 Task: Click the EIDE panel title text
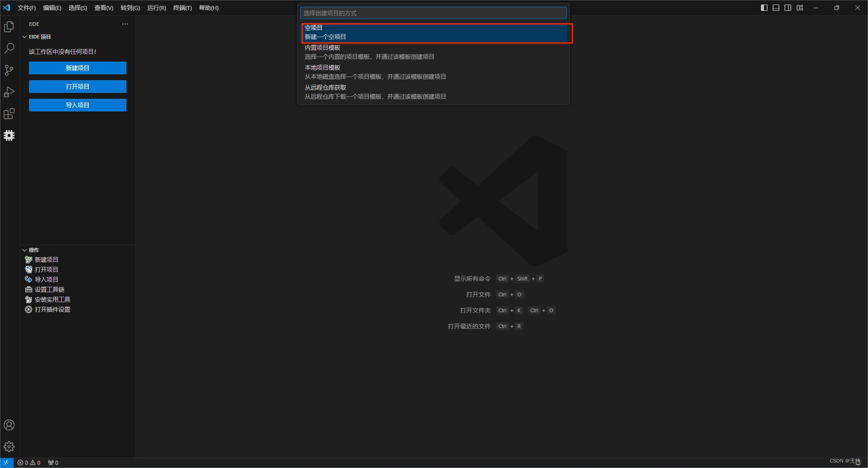pos(34,24)
